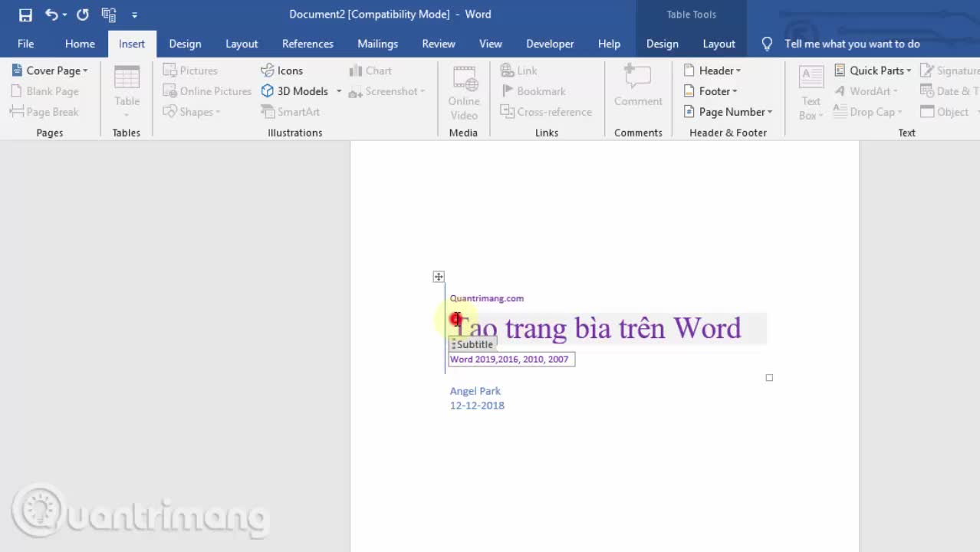Open the Screenshot dropdown
Image resolution: width=980 pixels, height=552 pixels.
(x=386, y=91)
